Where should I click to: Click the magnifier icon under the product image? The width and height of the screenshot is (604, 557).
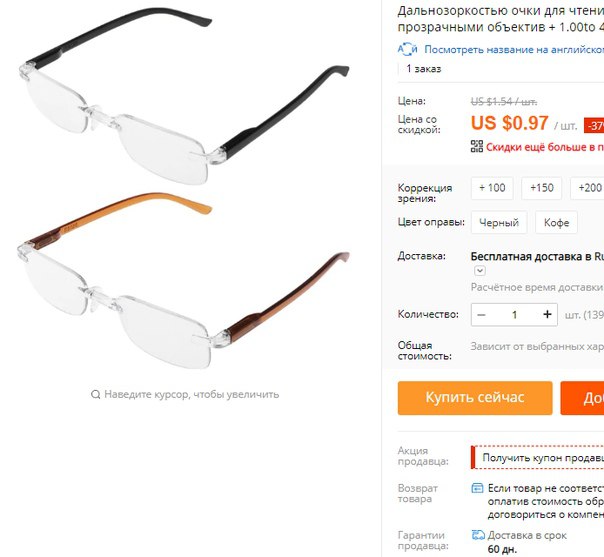tap(96, 394)
